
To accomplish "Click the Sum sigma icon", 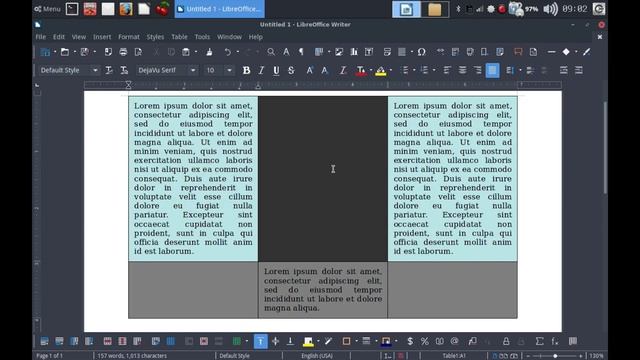I will point(540,341).
